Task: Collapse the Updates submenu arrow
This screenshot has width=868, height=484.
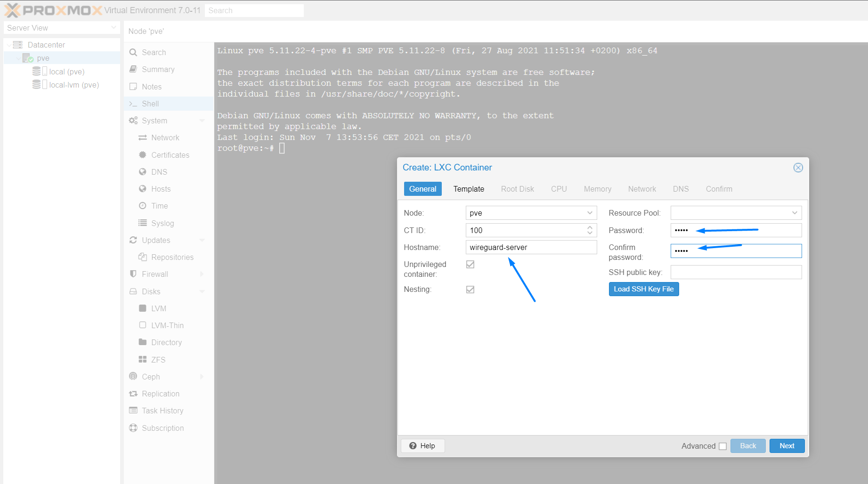Action: point(202,240)
